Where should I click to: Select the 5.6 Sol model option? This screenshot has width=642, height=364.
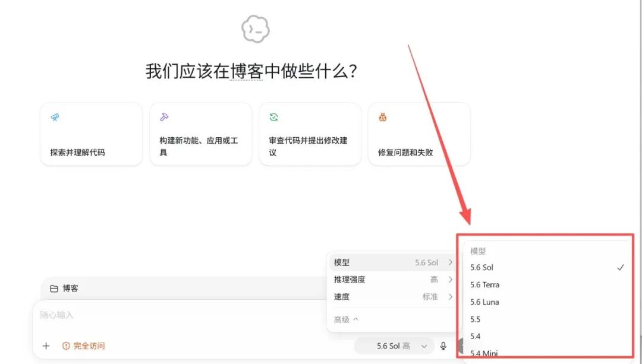click(547, 267)
